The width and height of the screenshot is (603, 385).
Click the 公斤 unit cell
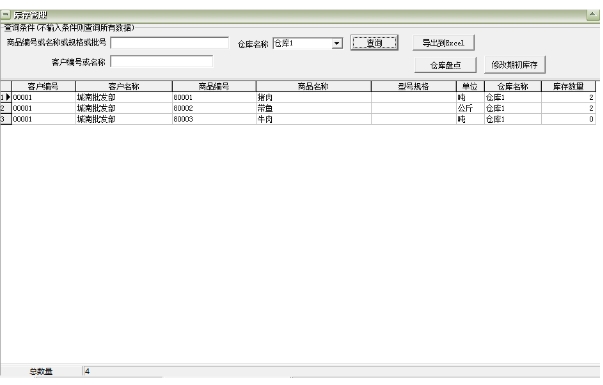coord(470,108)
